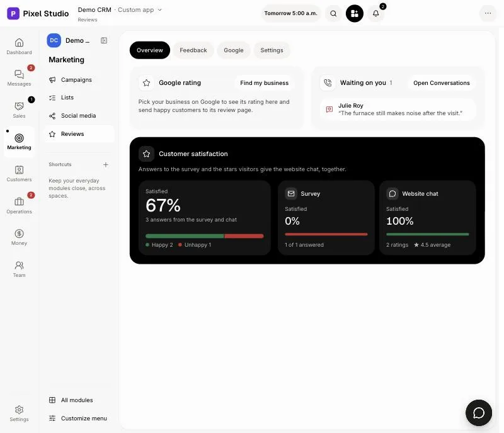The height and width of the screenshot is (433, 504).
Task: Switch to the Settings tab
Action: point(272,50)
